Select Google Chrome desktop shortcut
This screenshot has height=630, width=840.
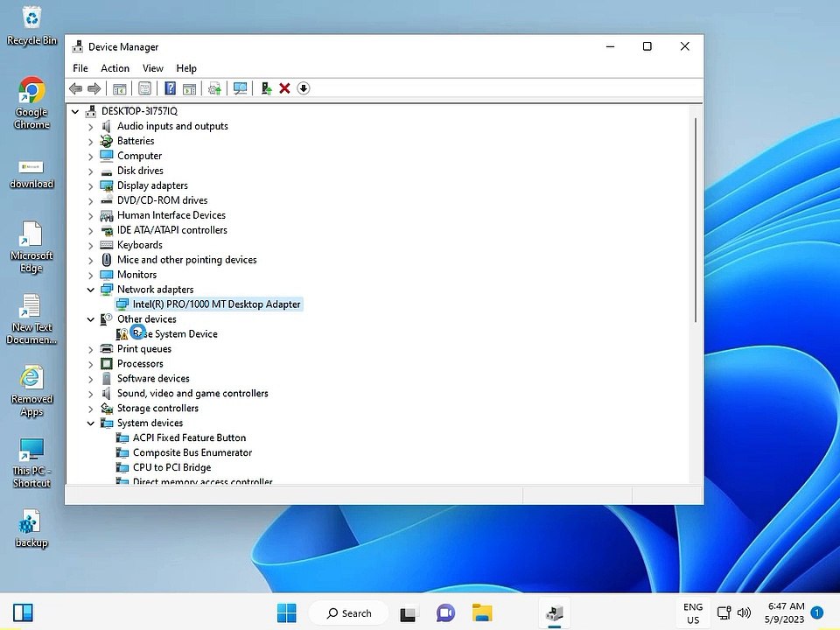click(31, 103)
